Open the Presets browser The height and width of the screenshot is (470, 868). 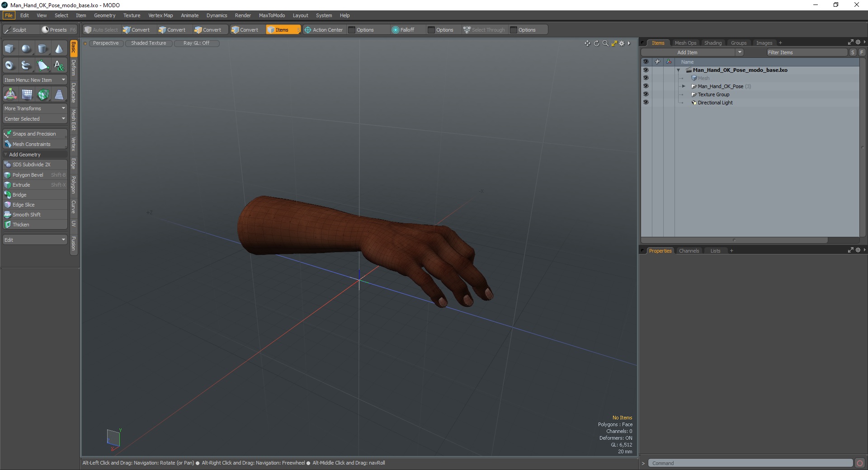tap(59, 30)
